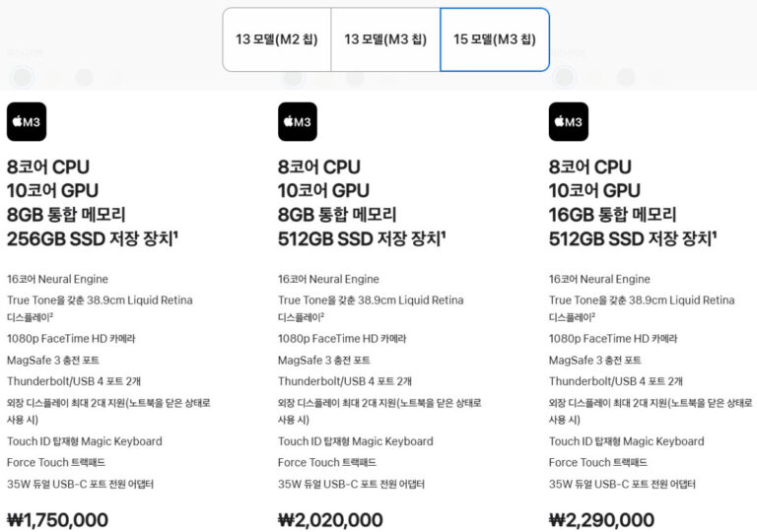Click 8GB 통합 메모리 in the ₩2,020,000 model

click(337, 215)
